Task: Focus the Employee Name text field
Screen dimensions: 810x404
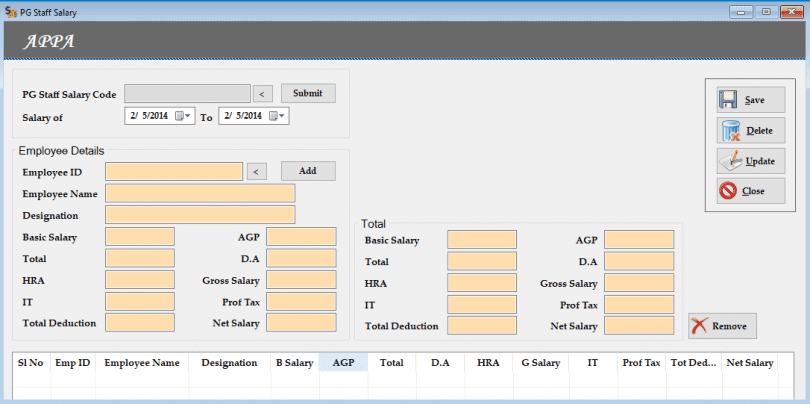Action: coord(200,193)
